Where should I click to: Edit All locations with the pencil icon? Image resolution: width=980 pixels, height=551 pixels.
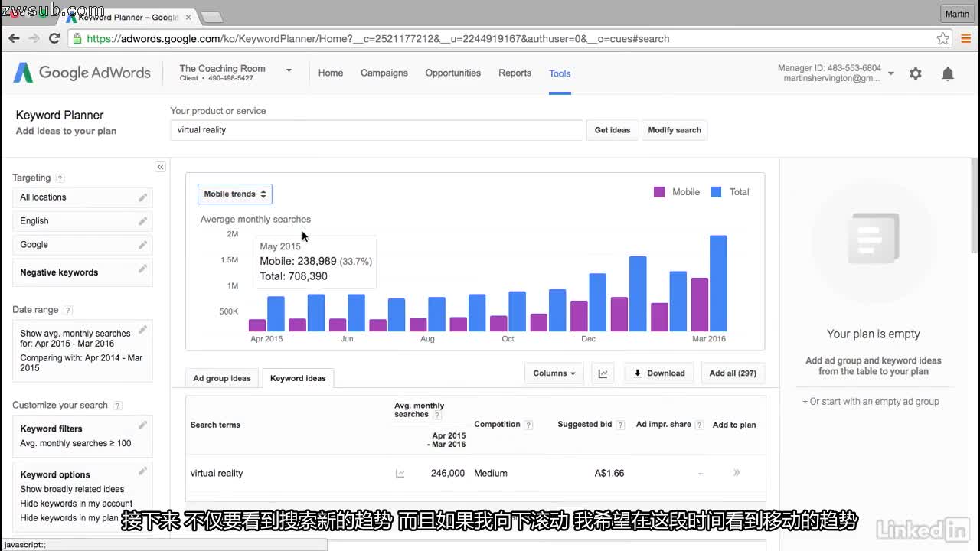tap(142, 197)
